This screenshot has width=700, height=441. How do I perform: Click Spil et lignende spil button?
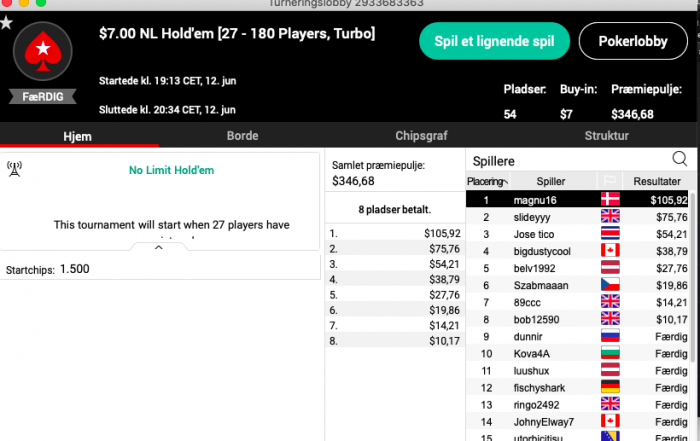tap(494, 41)
